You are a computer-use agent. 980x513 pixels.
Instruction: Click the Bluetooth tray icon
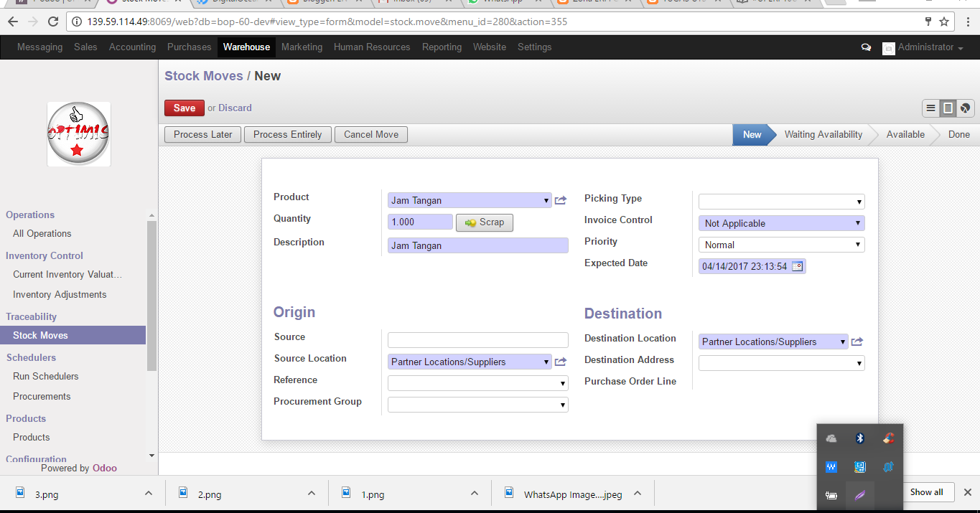(x=859, y=438)
